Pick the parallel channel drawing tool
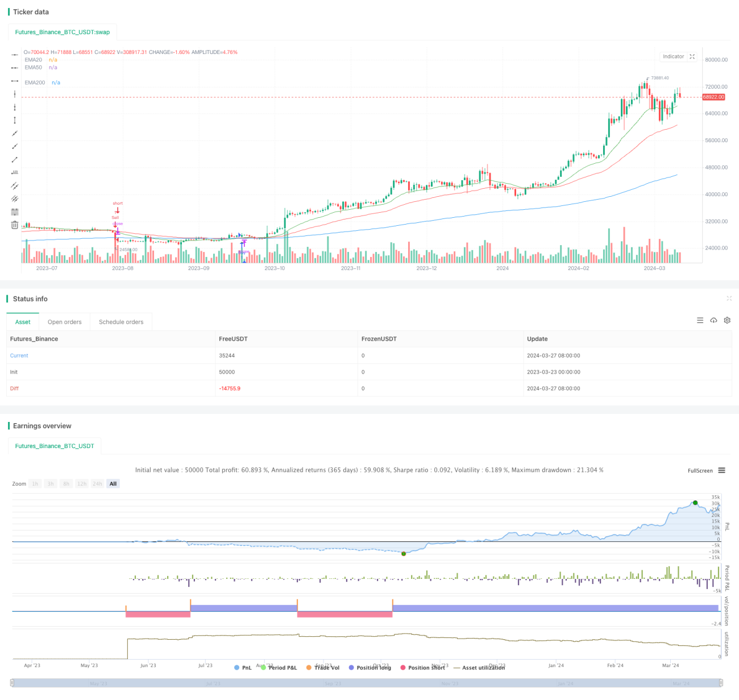 pos(15,185)
